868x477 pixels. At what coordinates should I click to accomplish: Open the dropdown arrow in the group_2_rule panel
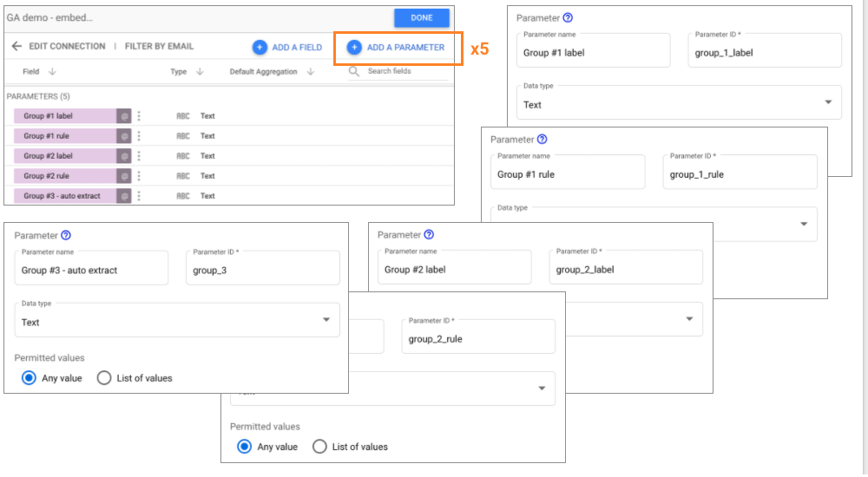[x=542, y=389]
